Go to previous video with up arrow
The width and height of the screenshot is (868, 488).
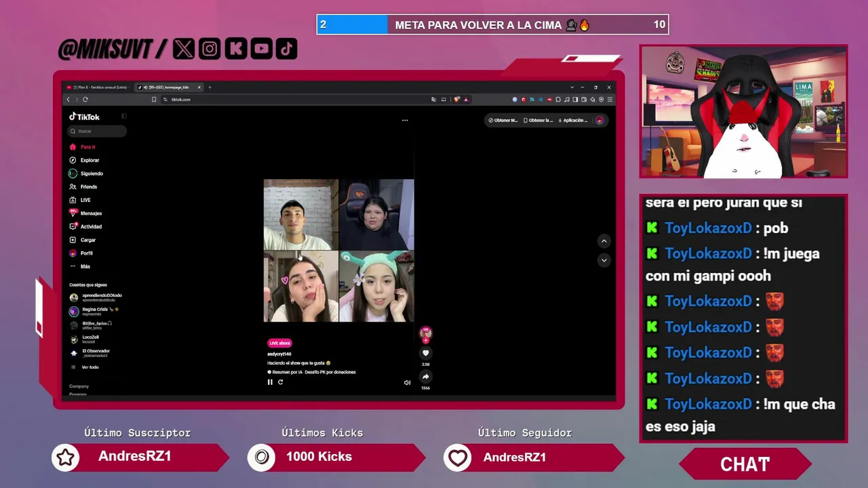604,241
